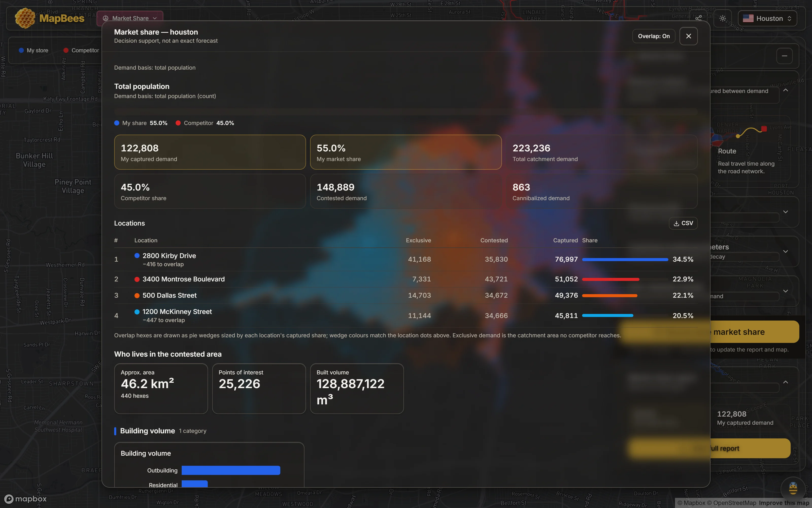Click the blue My share legend dot

pos(117,123)
